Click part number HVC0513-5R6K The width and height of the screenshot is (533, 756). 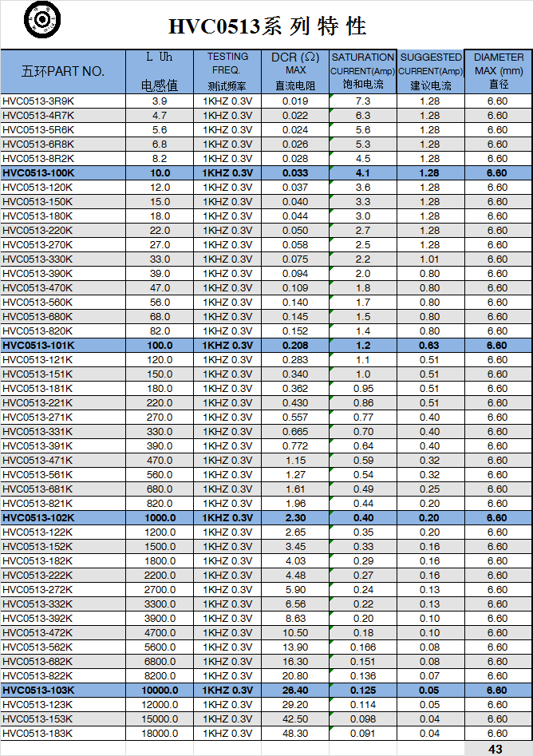pyautogui.click(x=38, y=130)
